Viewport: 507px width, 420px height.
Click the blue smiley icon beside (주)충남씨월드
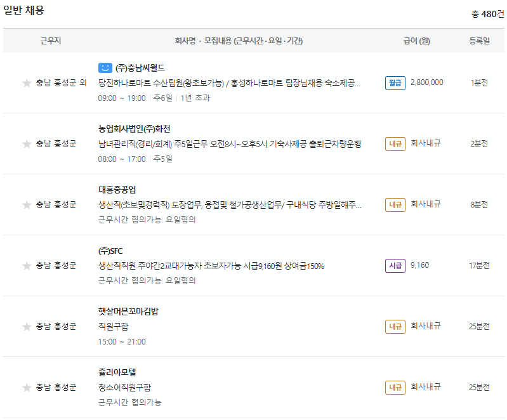click(105, 68)
